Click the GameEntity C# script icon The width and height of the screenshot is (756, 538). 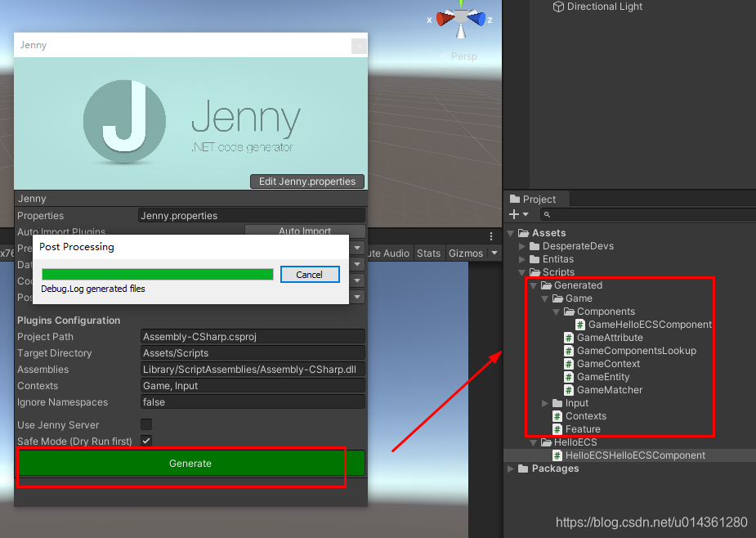568,376
